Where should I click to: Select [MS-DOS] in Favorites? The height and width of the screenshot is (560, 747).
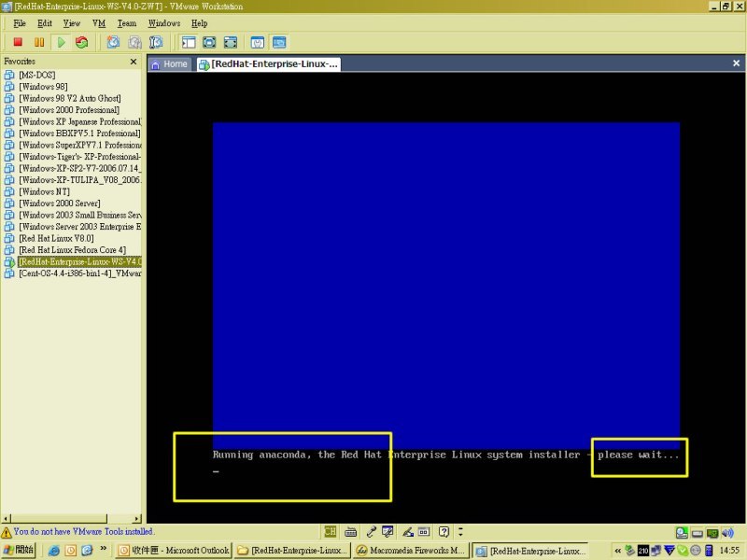pos(37,75)
